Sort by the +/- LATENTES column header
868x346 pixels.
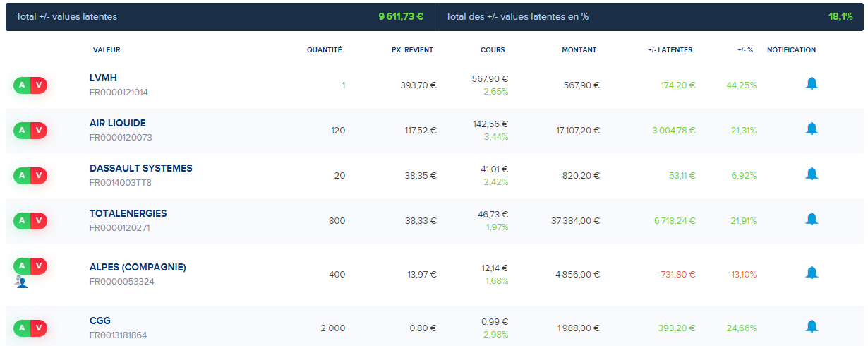pos(670,50)
